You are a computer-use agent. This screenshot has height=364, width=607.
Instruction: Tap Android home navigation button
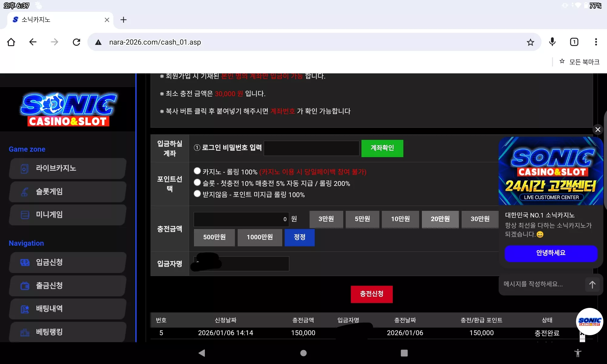tap(303, 353)
